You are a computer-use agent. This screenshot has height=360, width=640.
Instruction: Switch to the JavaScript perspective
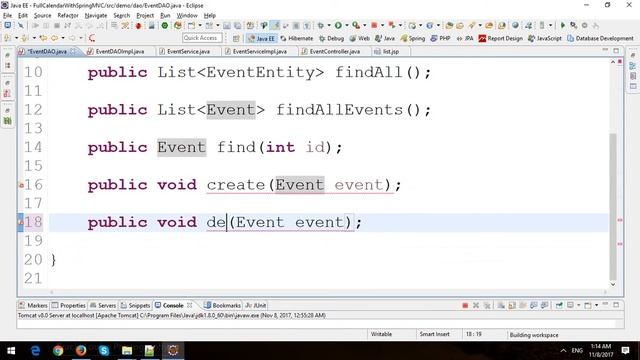(x=544, y=38)
